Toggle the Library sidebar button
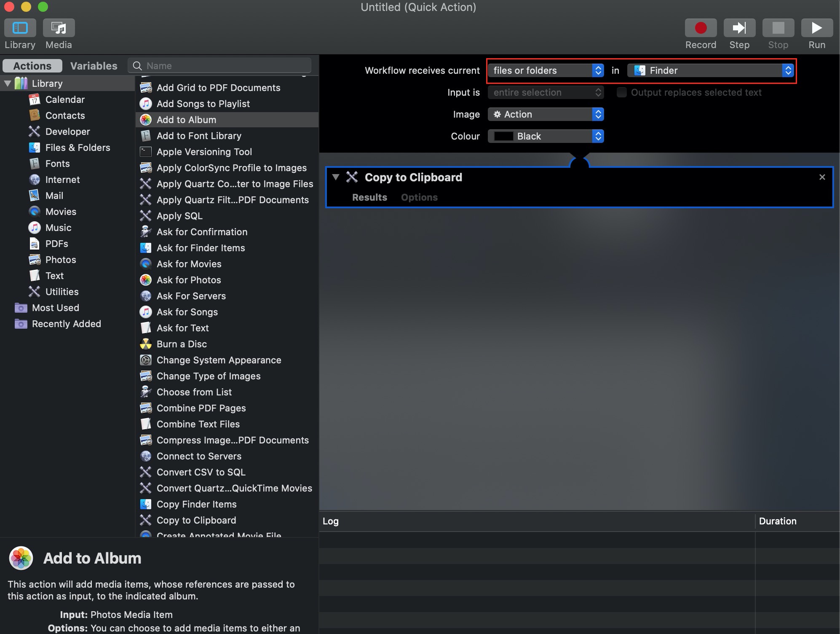 point(20,28)
